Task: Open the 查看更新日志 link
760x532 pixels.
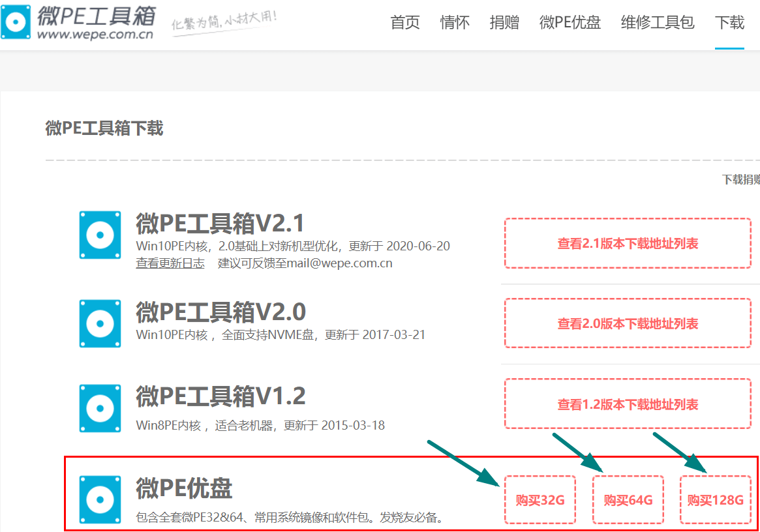Action: (x=170, y=263)
